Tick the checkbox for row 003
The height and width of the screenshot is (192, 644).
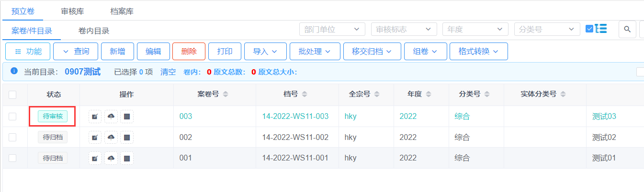click(x=12, y=117)
